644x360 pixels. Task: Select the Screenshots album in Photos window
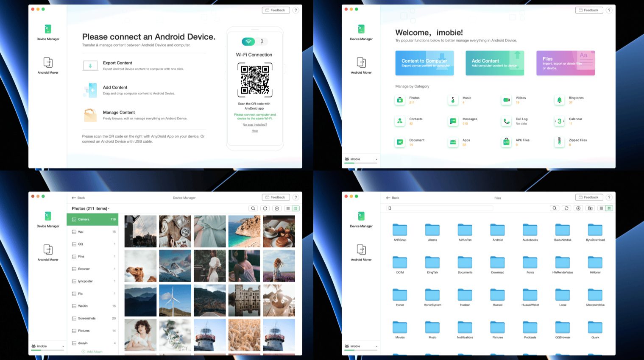click(x=92, y=318)
